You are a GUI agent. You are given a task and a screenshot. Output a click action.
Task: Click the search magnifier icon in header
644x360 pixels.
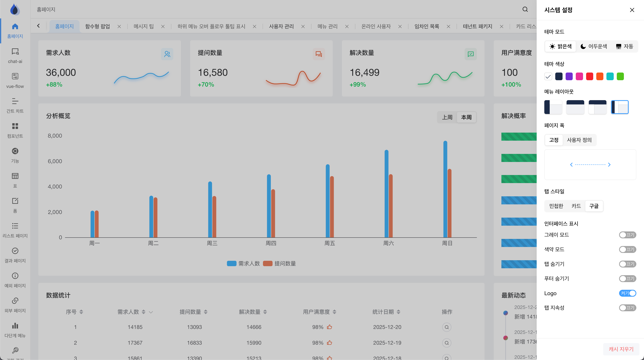pos(525,10)
